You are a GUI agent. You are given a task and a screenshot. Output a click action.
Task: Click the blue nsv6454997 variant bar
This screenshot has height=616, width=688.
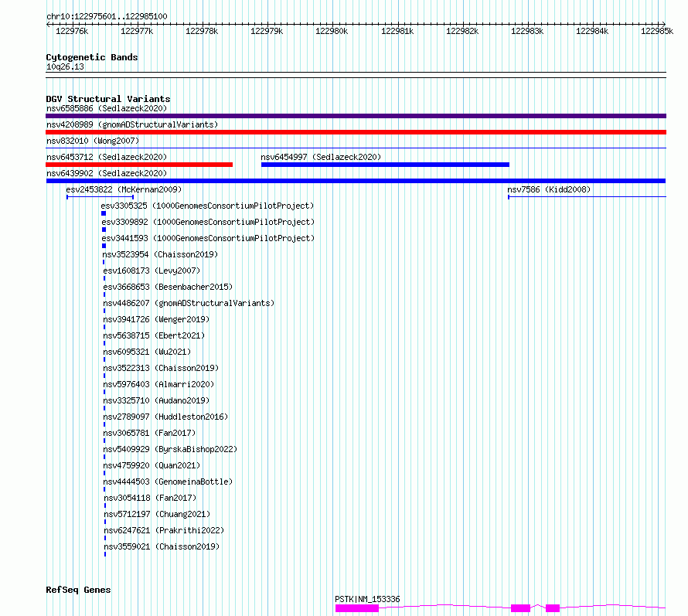[385, 165]
